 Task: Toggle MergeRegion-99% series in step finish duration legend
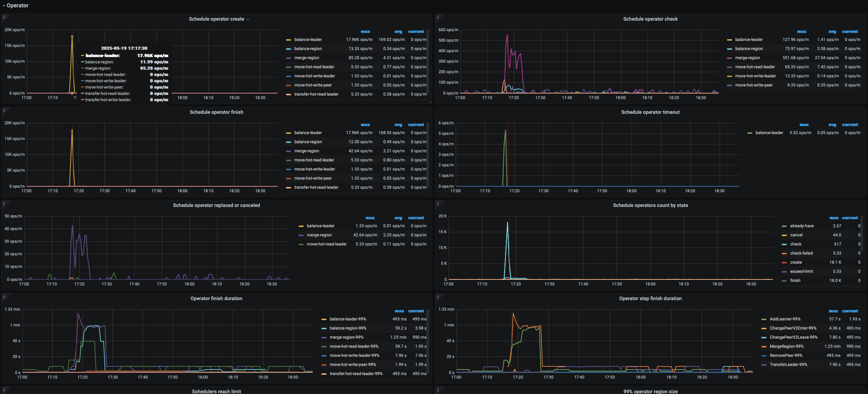[786, 346]
